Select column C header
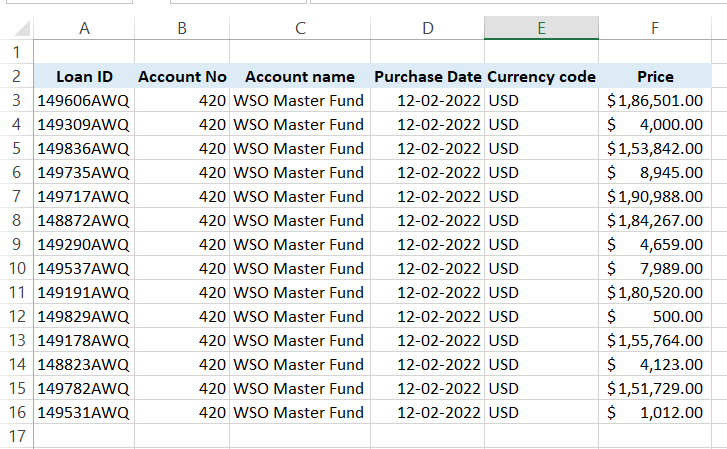727x449 pixels. pos(300,29)
